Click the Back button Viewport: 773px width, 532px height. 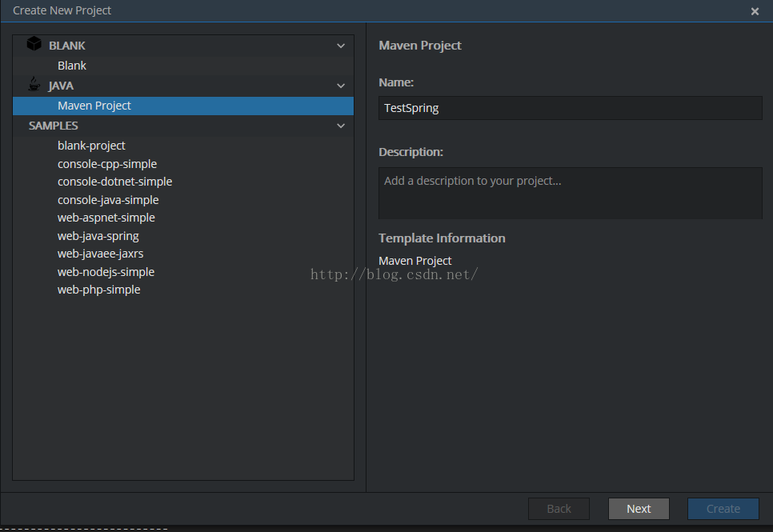[x=559, y=508]
